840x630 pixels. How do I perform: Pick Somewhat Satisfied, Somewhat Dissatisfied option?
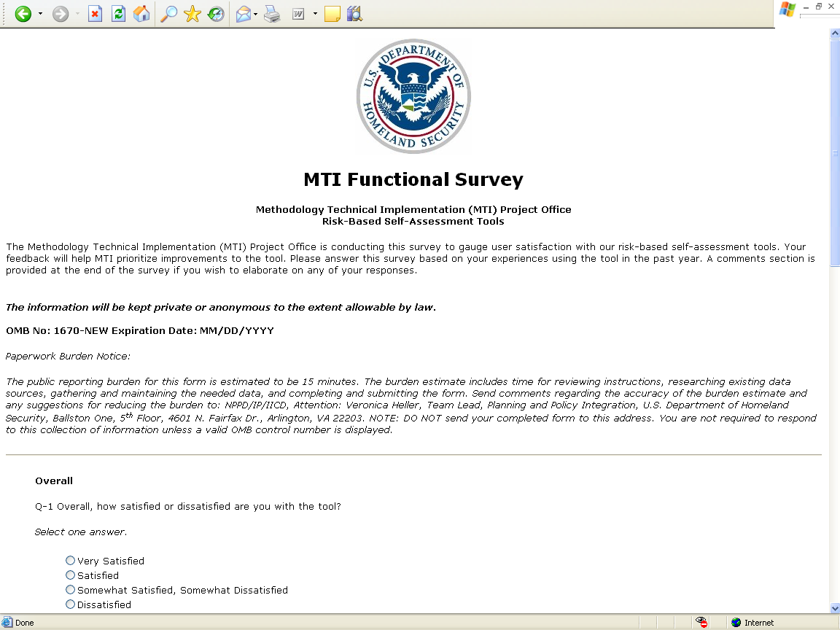tap(71, 590)
